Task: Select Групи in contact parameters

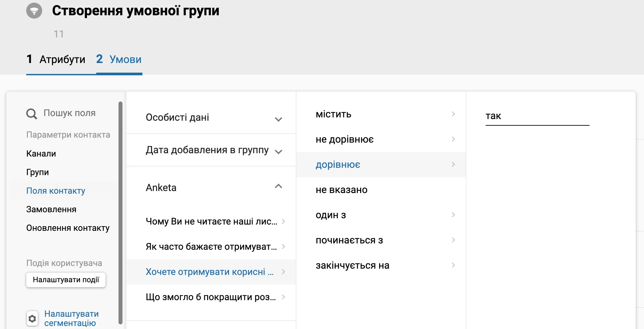Action: coord(38,172)
